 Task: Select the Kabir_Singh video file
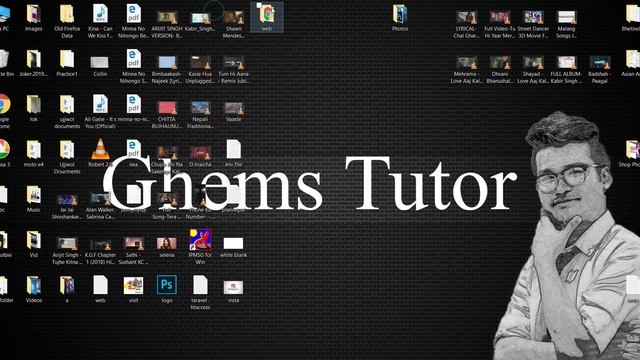coord(200,18)
